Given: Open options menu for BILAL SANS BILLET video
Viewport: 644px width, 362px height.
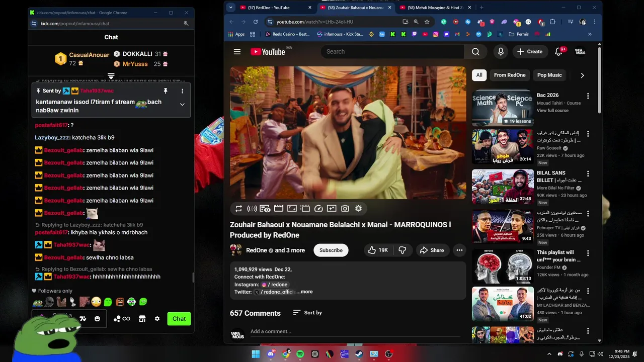Looking at the screenshot, I should tap(588, 173).
